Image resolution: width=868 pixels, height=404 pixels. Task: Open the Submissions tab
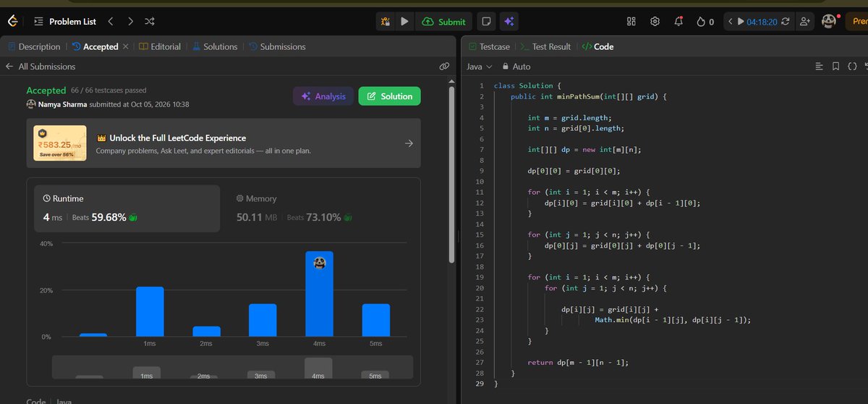tap(277, 46)
